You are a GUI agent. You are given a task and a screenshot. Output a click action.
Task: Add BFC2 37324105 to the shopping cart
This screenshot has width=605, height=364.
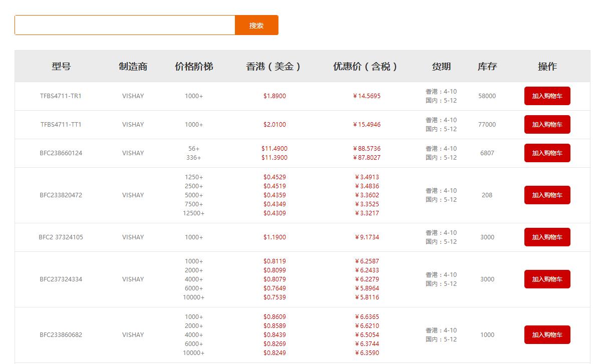click(x=547, y=237)
